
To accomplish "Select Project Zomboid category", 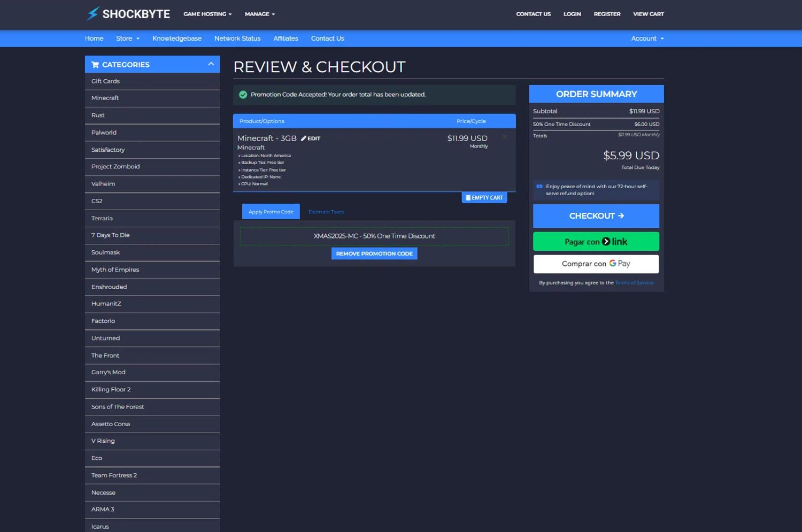I will (152, 167).
